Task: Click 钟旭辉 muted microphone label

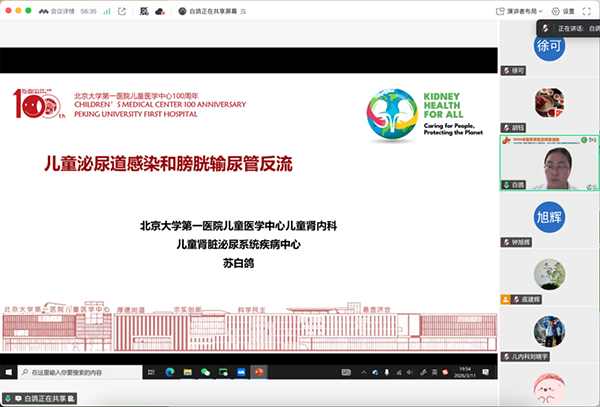Action: click(516, 242)
